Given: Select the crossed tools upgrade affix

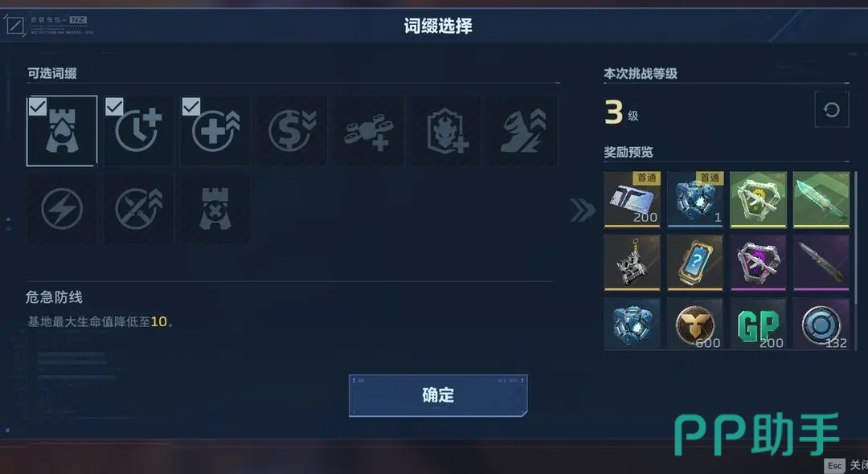Looking at the screenshot, I should (x=139, y=209).
